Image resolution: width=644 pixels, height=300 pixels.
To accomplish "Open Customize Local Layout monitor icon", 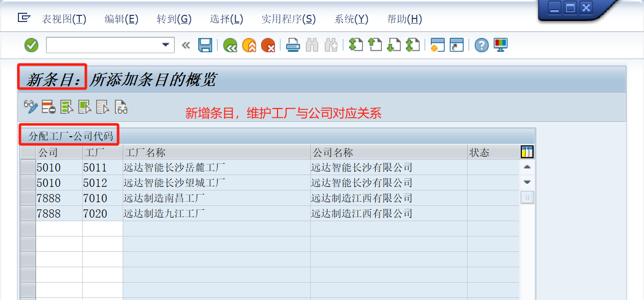I will (500, 45).
